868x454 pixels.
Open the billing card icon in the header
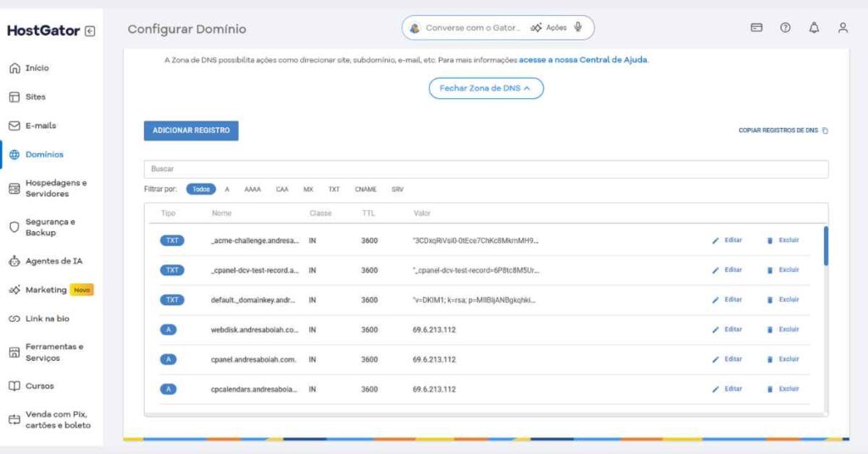(x=756, y=28)
